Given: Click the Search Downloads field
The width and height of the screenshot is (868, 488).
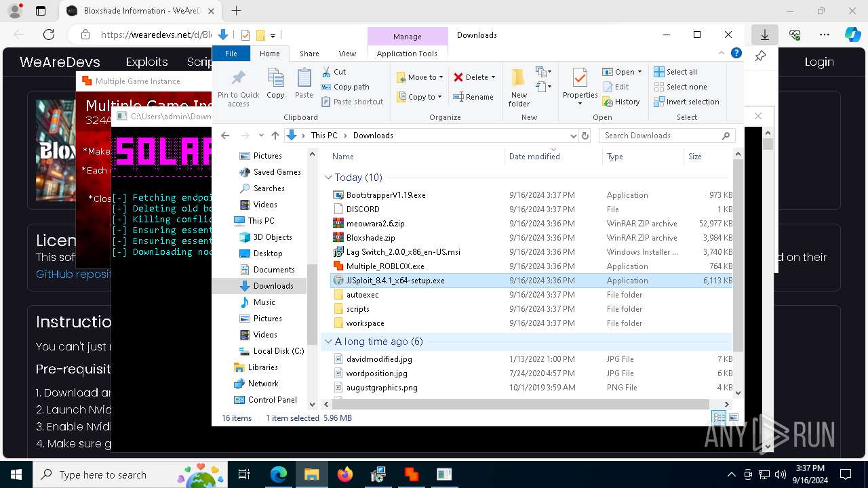Looking at the screenshot, I should pos(666,136).
